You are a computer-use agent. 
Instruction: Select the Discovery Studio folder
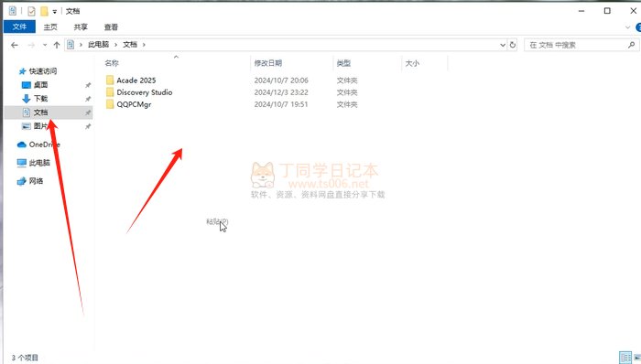(x=145, y=92)
